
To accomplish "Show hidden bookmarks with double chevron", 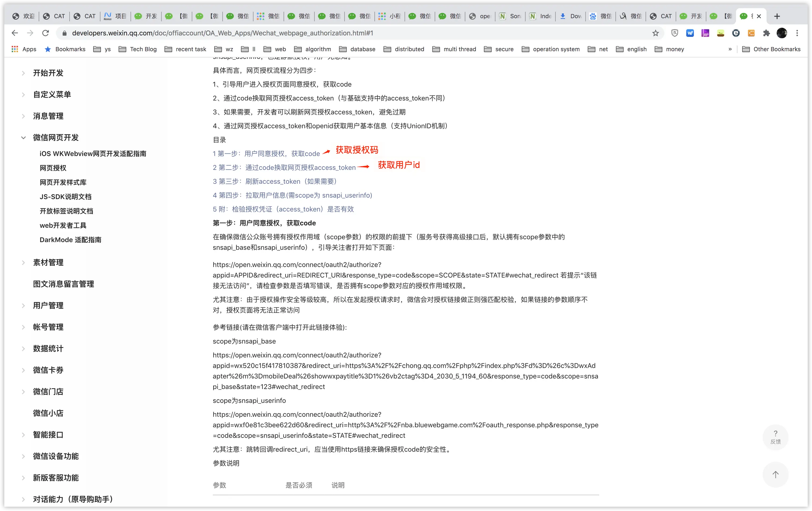I will point(730,49).
